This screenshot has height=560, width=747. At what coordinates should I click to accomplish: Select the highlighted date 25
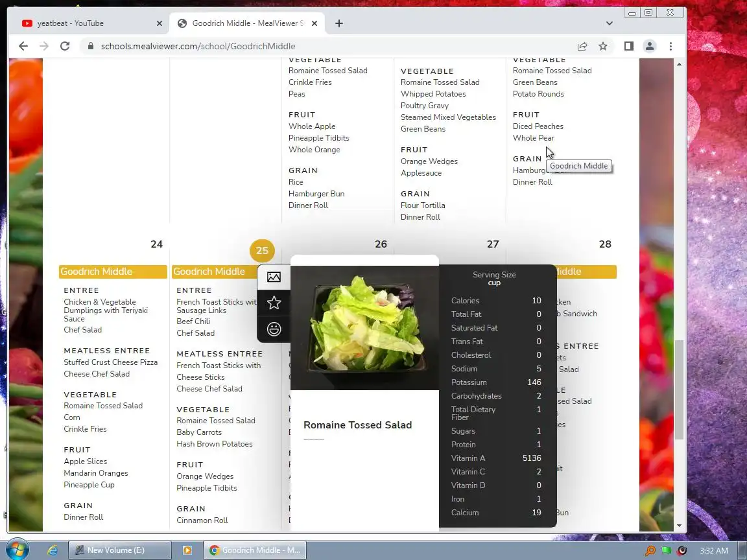262,250
